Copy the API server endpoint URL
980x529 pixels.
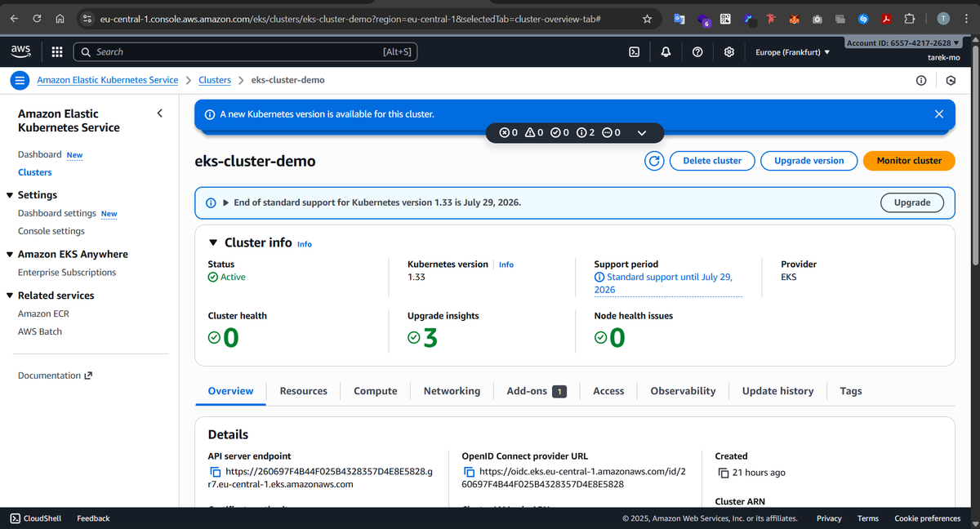216,472
